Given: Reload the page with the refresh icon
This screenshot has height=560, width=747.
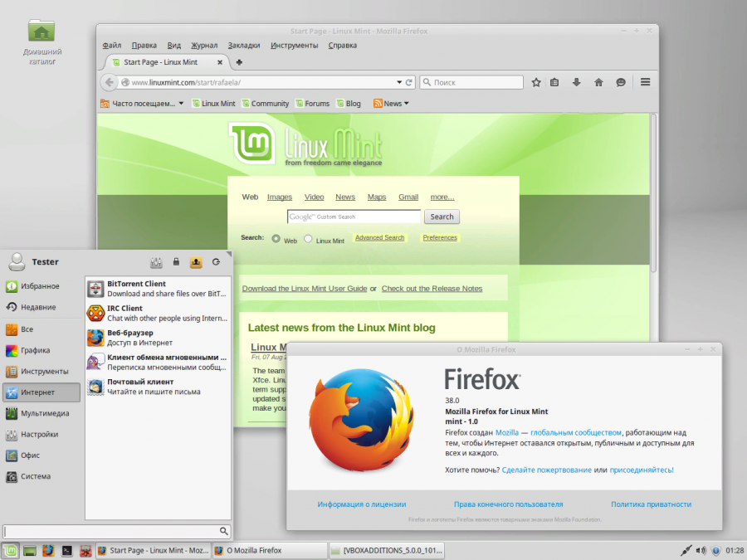Looking at the screenshot, I should click(x=408, y=82).
